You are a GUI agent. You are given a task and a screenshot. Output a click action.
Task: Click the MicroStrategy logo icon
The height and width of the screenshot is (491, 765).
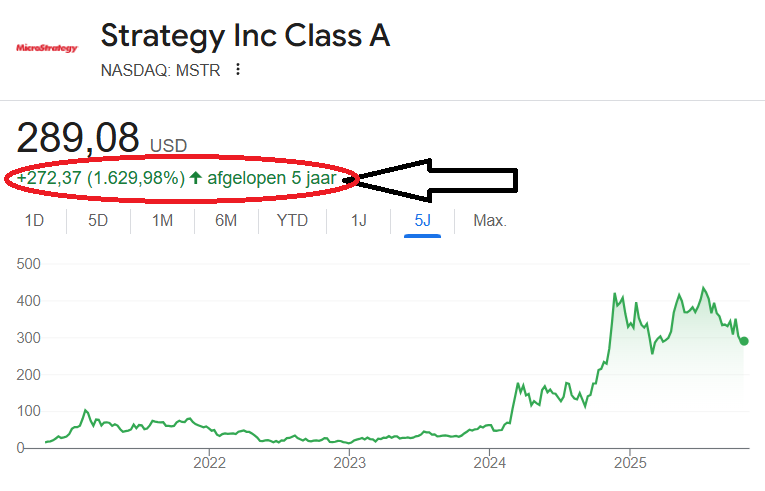click(x=47, y=47)
